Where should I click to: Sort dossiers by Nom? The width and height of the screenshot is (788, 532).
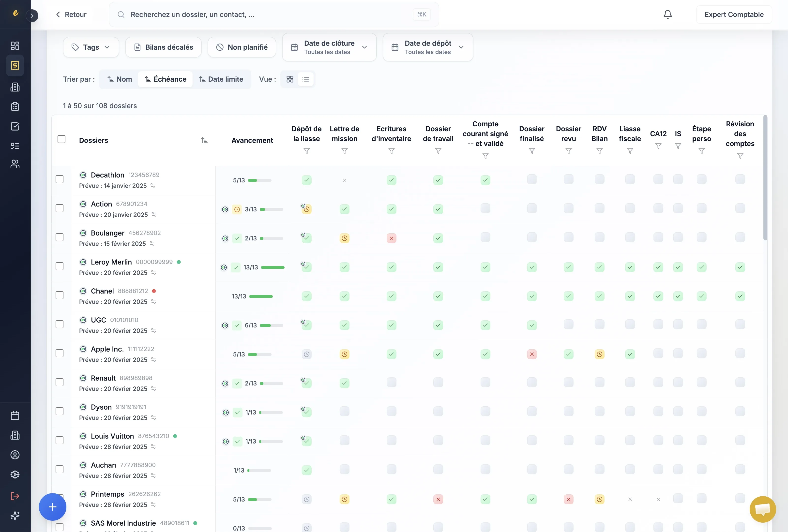coord(120,79)
